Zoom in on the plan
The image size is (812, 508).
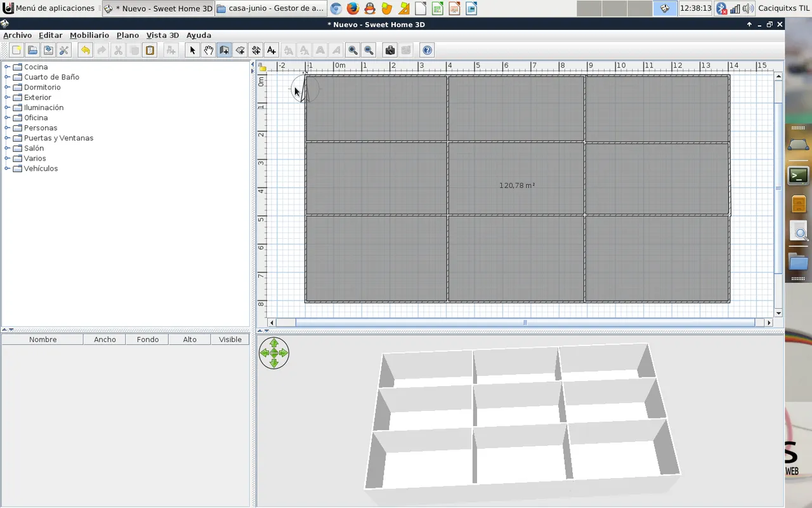pyautogui.click(x=353, y=50)
